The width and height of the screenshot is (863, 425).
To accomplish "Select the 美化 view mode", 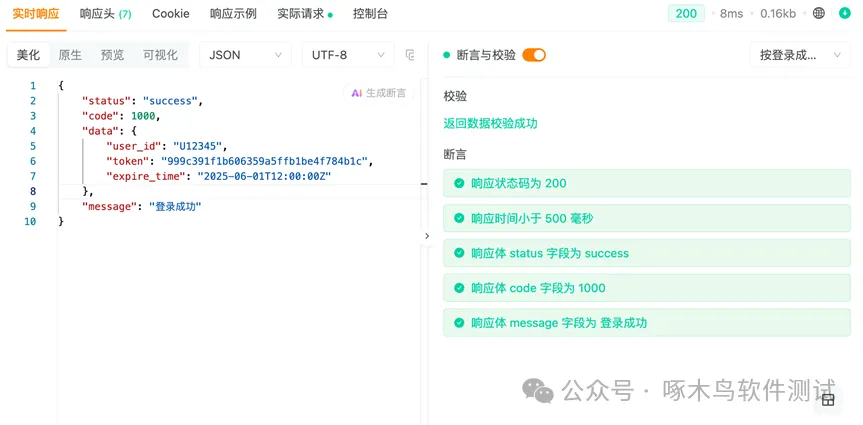I will (28, 55).
